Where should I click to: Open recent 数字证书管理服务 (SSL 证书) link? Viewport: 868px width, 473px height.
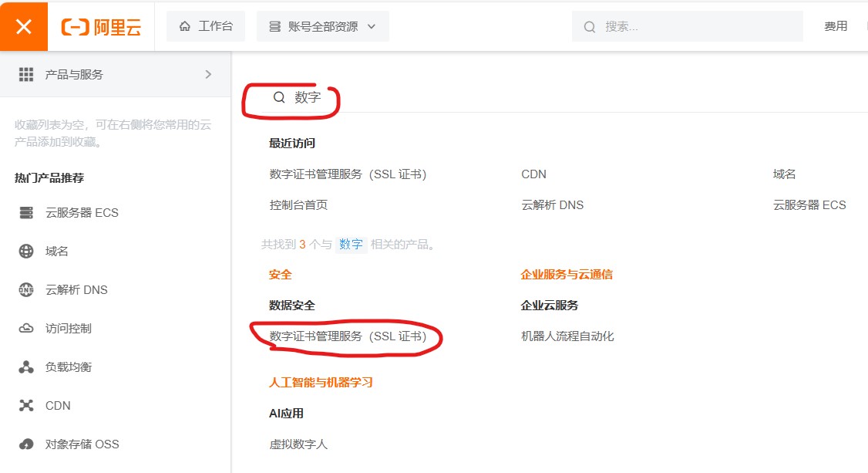348,174
